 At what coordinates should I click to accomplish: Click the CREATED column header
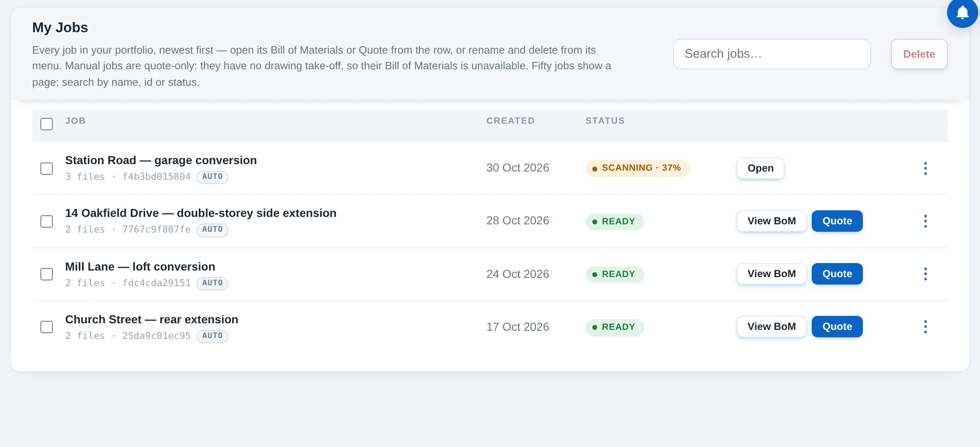point(510,121)
